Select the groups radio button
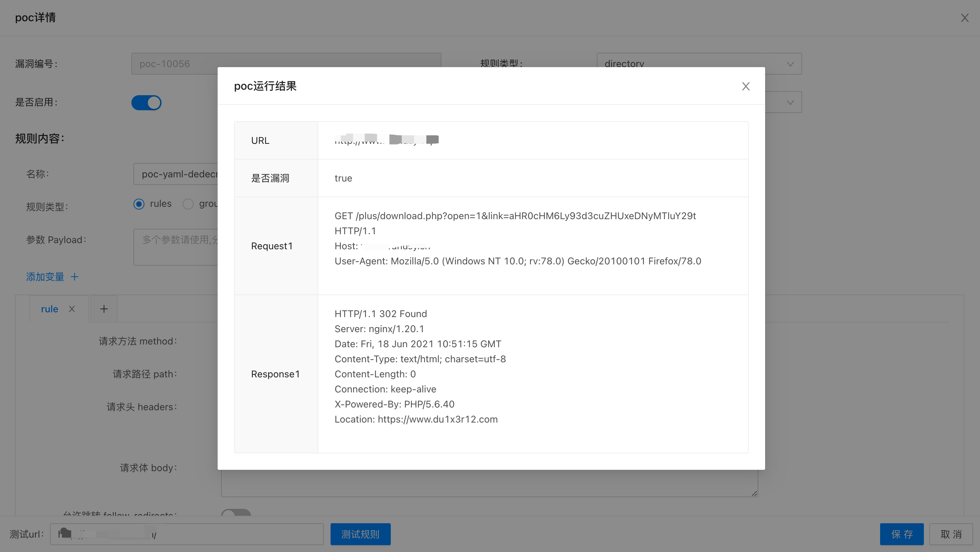This screenshot has height=552, width=980. (188, 204)
